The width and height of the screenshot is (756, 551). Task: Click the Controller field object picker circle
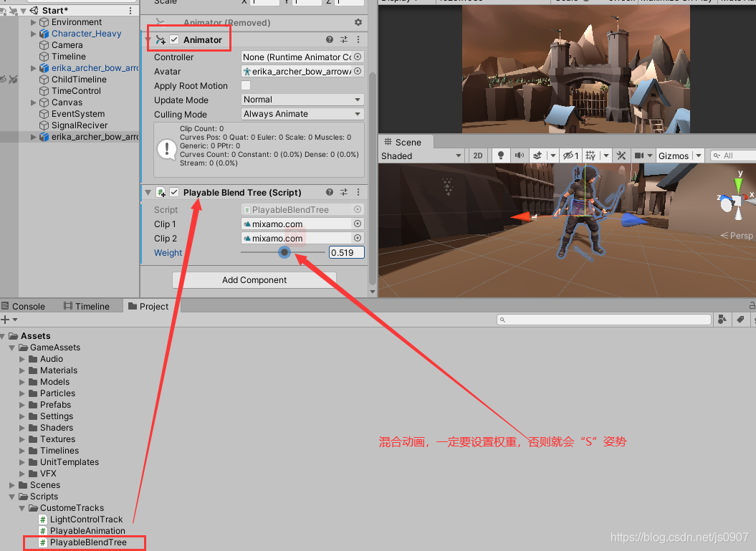pos(358,57)
